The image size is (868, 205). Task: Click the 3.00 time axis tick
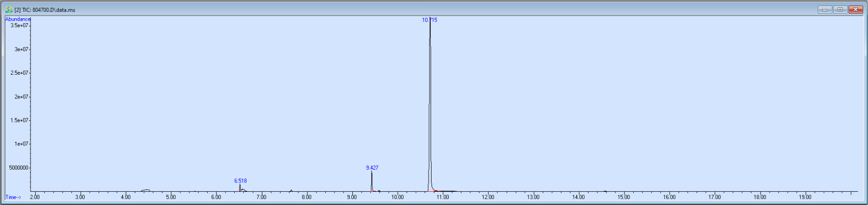[x=80, y=197]
